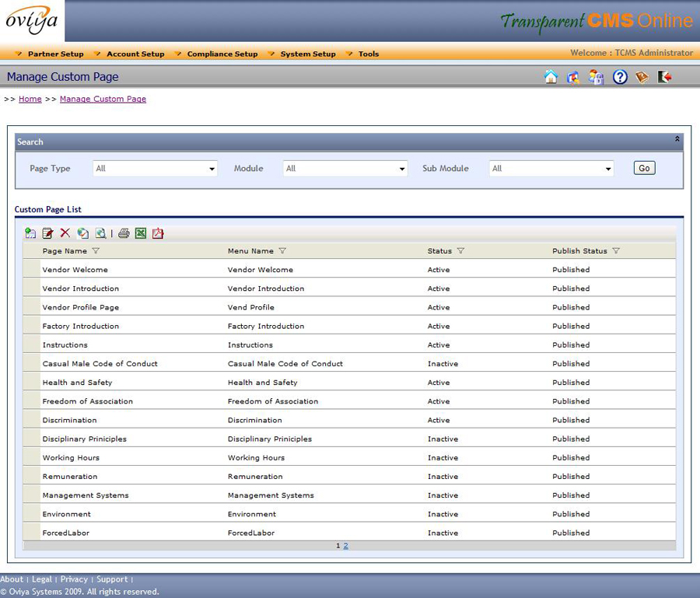Select row marker for Vendor Welcome
Viewport: 700px width, 598px height.
[x=32, y=270]
